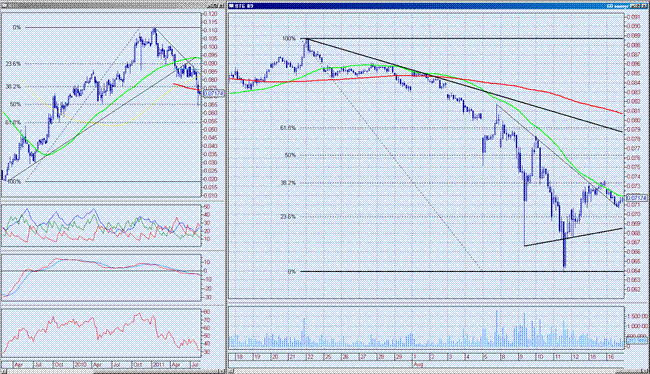
Task: Click the volume histogram panel below right chart
Action: 426,327
